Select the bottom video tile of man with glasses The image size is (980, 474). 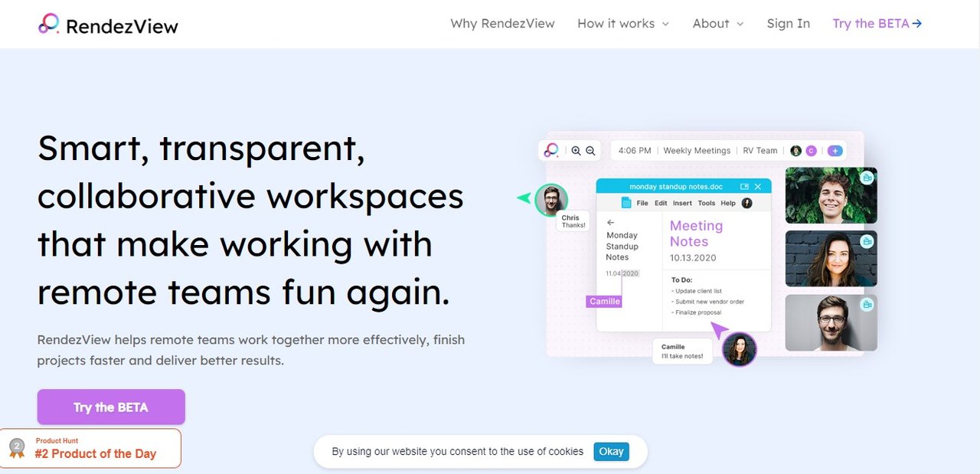[831, 322]
